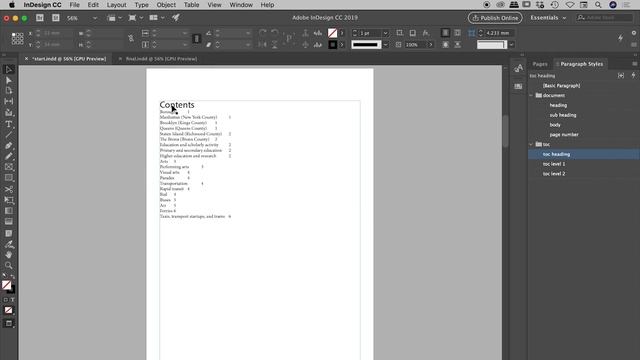
Task: Toggle constrain proportions link for width and height
Action: [131, 38]
